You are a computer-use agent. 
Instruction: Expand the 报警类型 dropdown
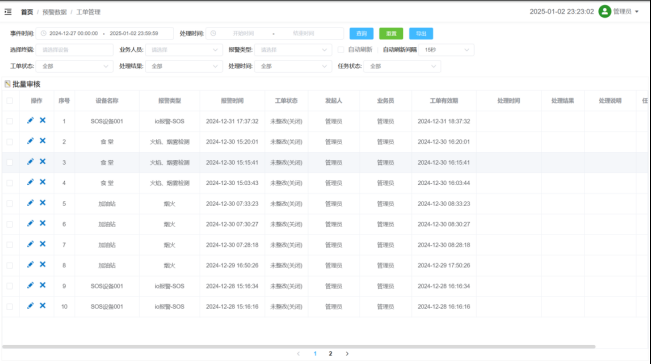click(293, 50)
